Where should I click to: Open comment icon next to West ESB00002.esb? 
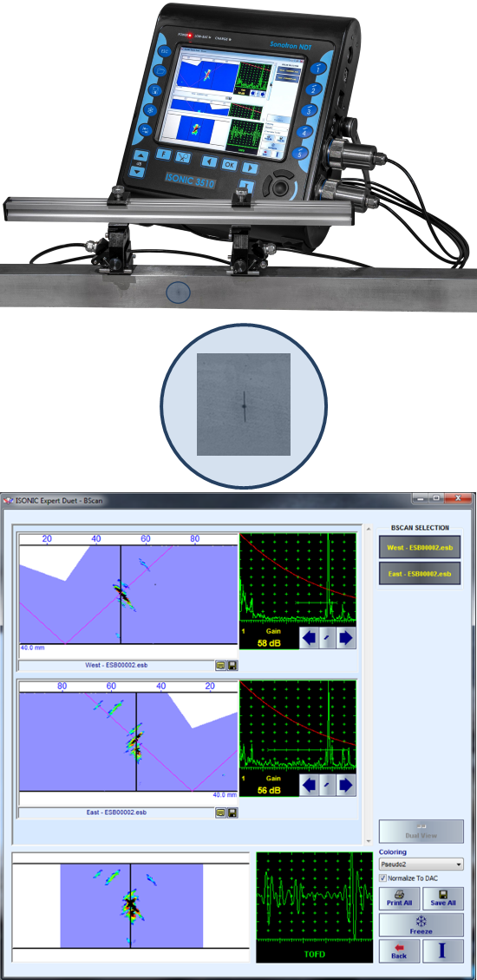click(220, 666)
